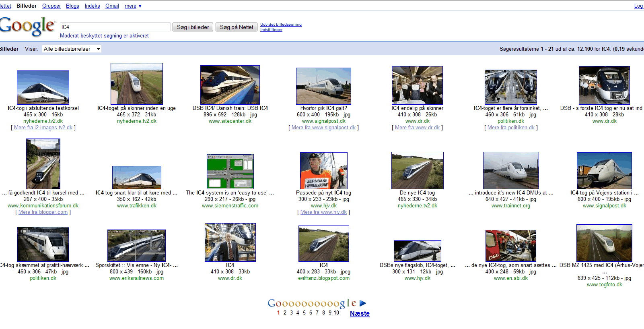
Task: Click 'Mere fra politiken.dk' link
Action: point(511,127)
